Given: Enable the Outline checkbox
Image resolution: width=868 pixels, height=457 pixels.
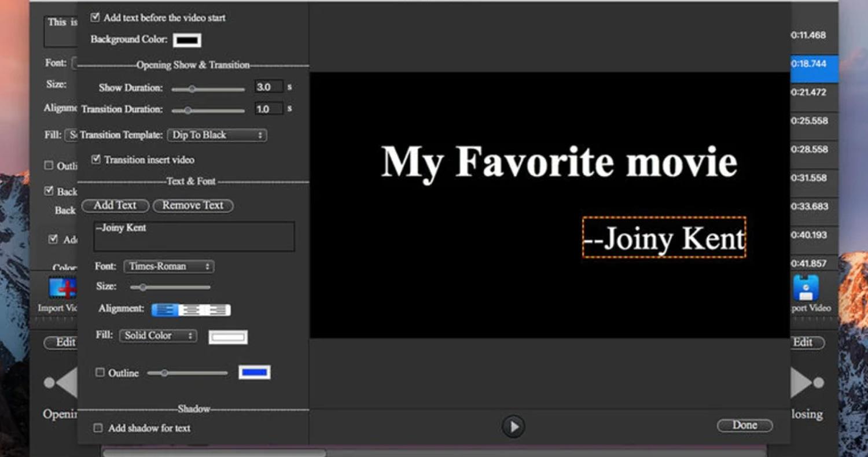Looking at the screenshot, I should point(100,373).
